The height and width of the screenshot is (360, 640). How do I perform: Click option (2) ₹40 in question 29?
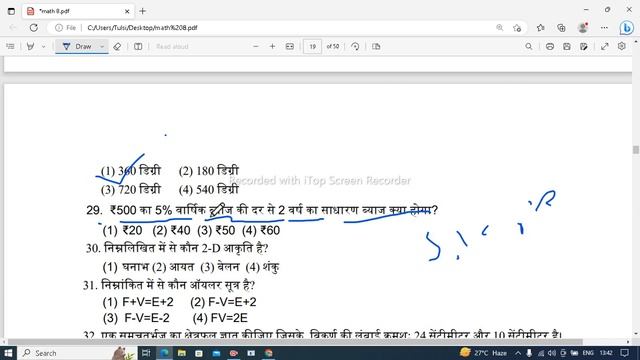point(171,231)
